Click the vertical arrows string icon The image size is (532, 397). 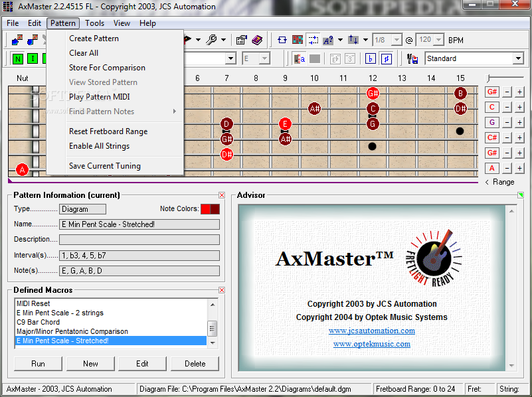(353, 40)
